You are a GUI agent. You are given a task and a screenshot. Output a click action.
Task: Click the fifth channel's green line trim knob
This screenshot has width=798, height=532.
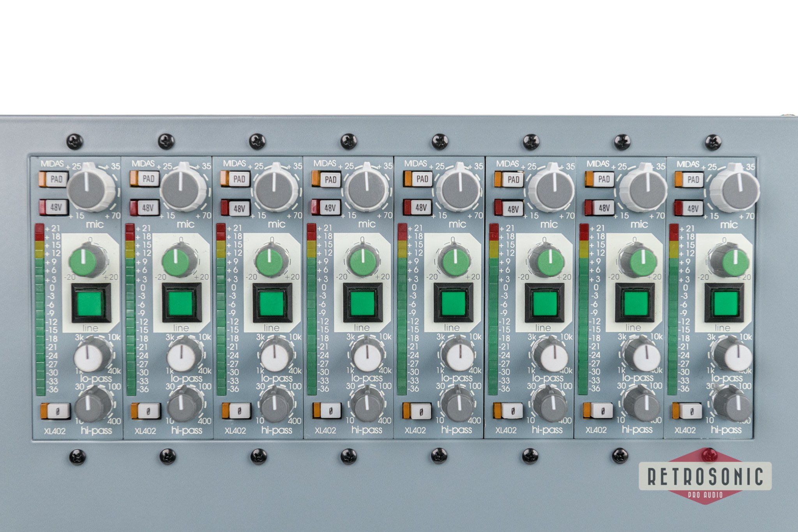click(454, 258)
